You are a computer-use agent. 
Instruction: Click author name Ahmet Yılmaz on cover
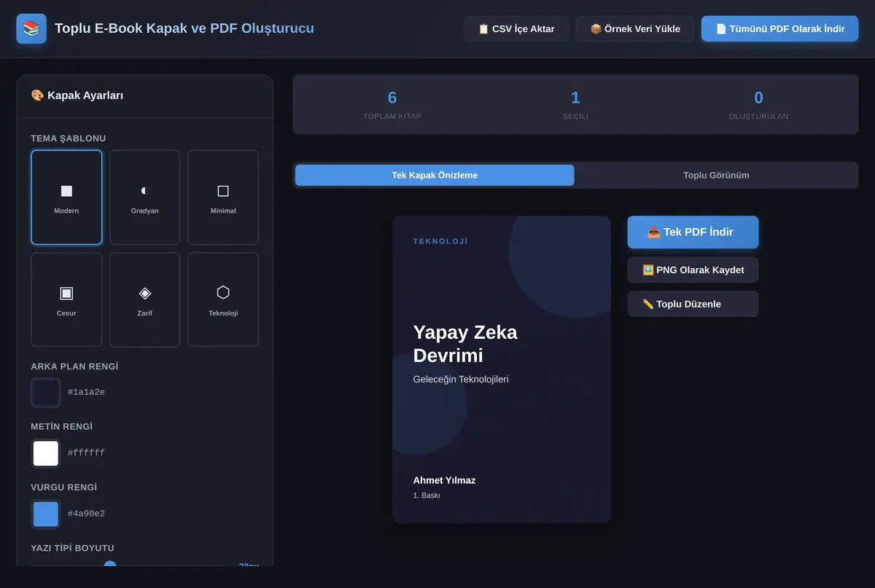tap(444, 480)
